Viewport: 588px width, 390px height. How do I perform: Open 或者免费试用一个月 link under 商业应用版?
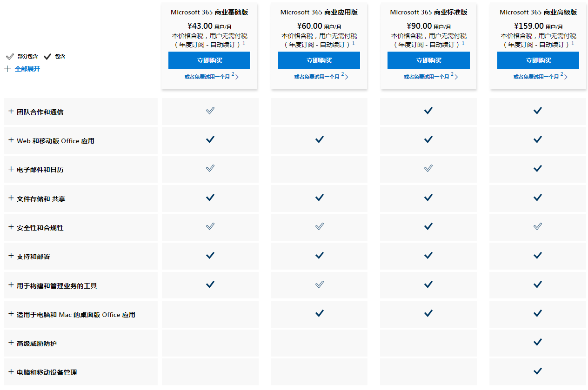[x=317, y=77]
